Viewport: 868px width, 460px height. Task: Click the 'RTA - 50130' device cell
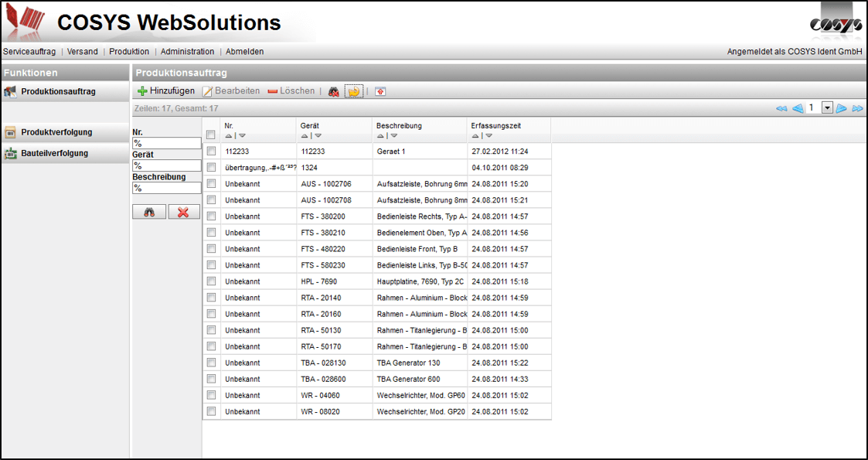[335, 330]
